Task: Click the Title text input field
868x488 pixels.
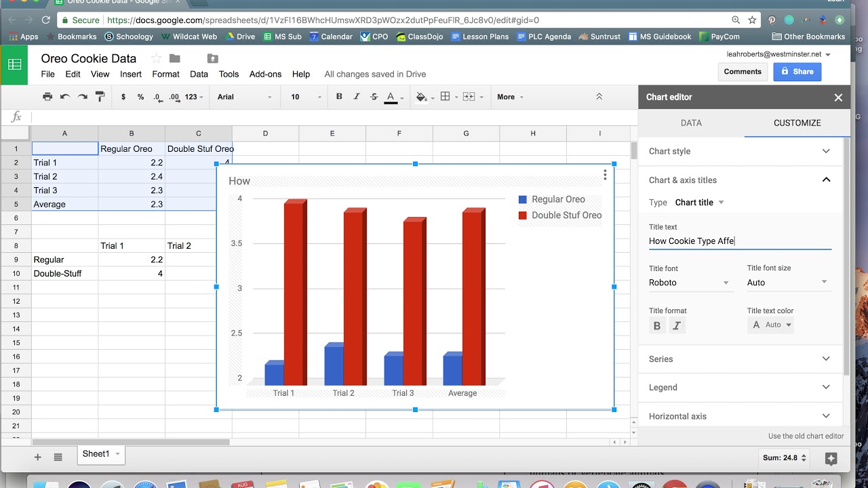Action: [x=740, y=241]
